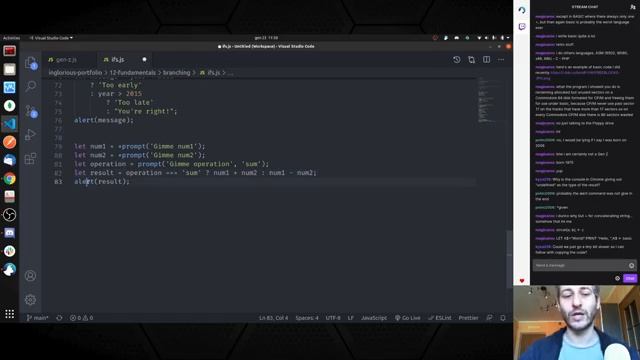Image resolution: width=640 pixels, height=360 pixels.
Task: Open the system tray status menu arrow
Action: 508,38
